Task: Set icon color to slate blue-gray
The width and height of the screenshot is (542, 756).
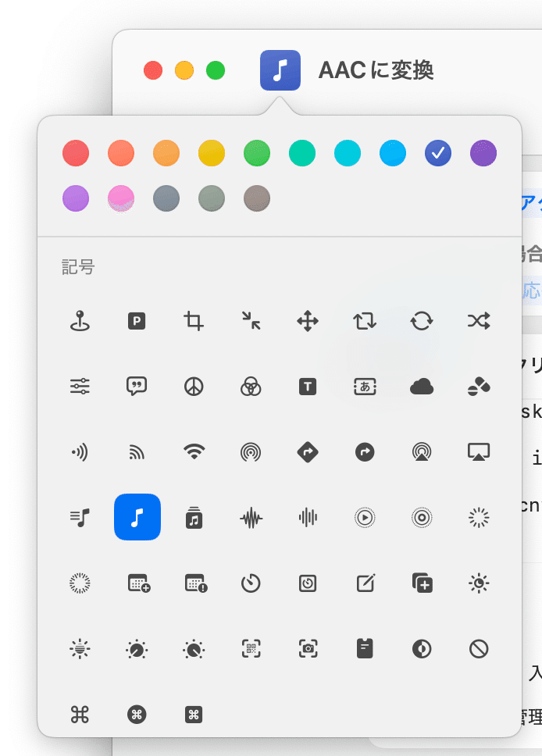Action: pos(166,198)
